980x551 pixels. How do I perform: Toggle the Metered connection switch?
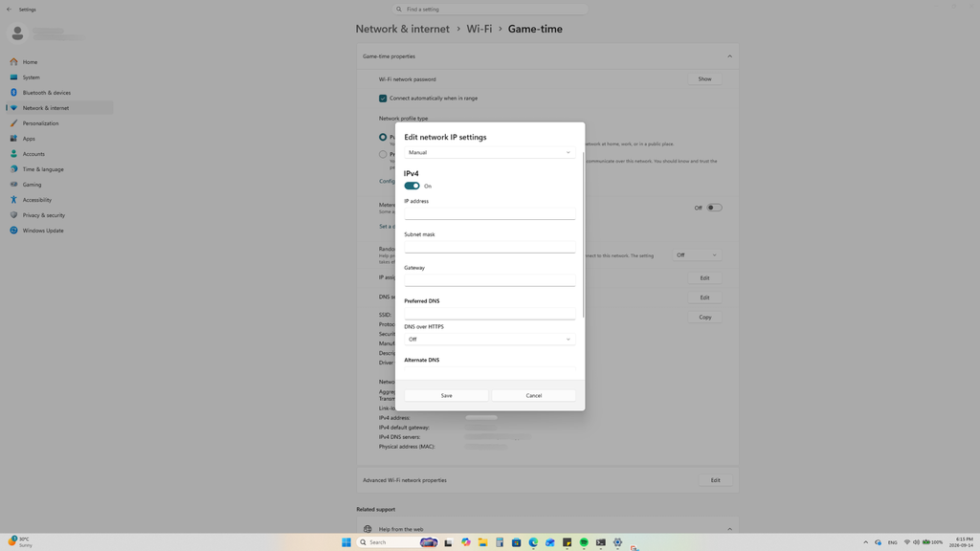click(714, 208)
